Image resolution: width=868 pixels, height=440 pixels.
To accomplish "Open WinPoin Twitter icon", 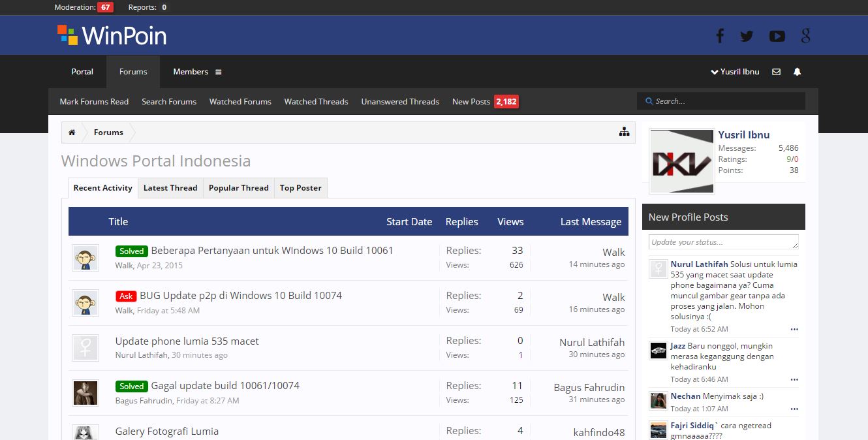I will (x=747, y=37).
